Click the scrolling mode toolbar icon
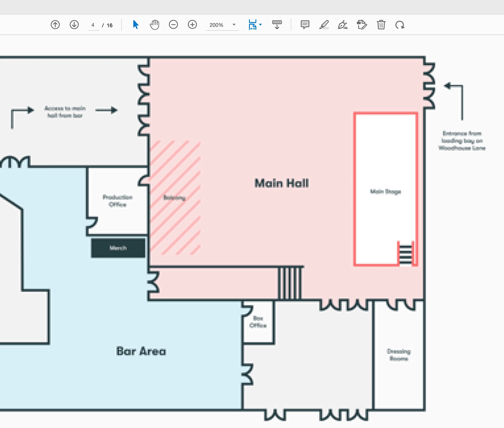 (277, 25)
